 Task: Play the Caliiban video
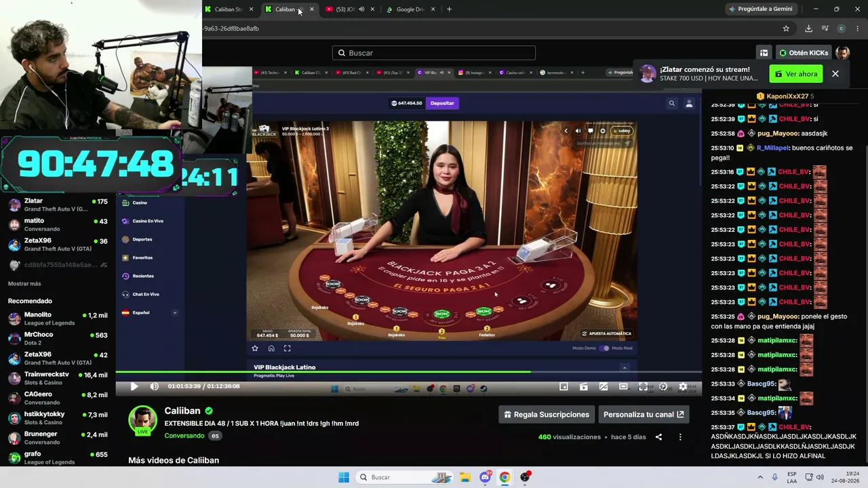134,386
